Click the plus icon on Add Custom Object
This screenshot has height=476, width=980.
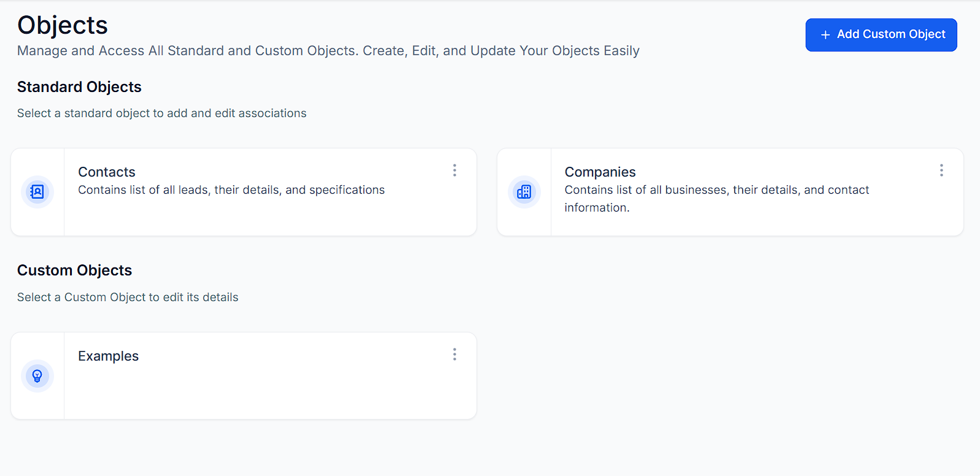click(x=825, y=35)
